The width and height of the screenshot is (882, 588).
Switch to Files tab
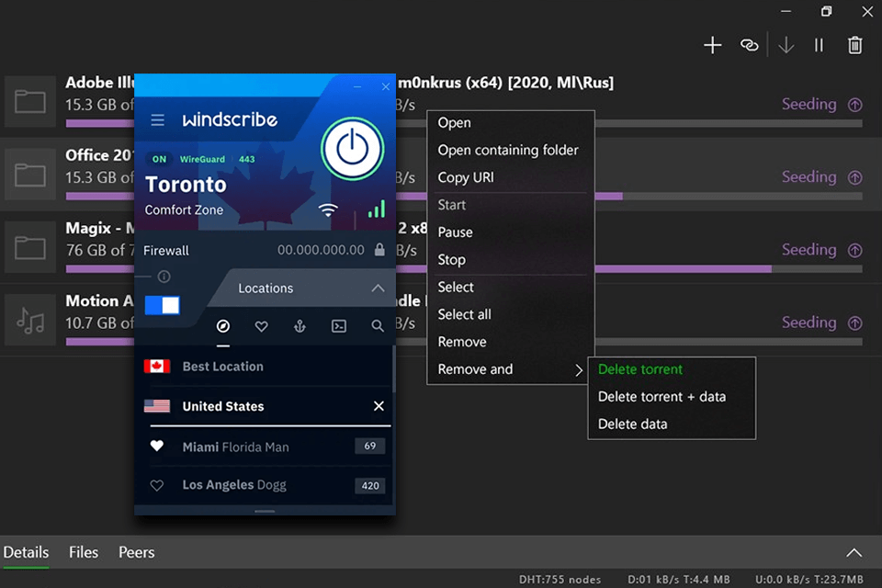[84, 552]
